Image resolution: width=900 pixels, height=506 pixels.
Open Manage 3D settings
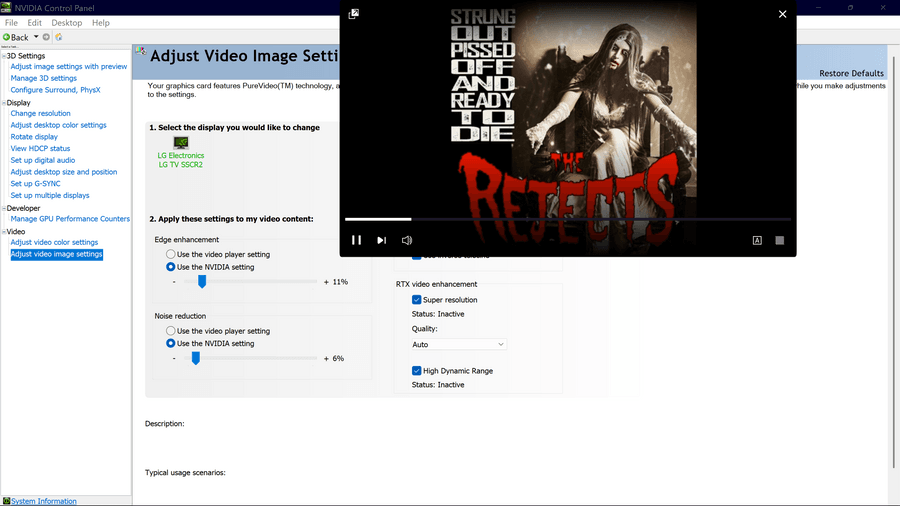tap(44, 78)
